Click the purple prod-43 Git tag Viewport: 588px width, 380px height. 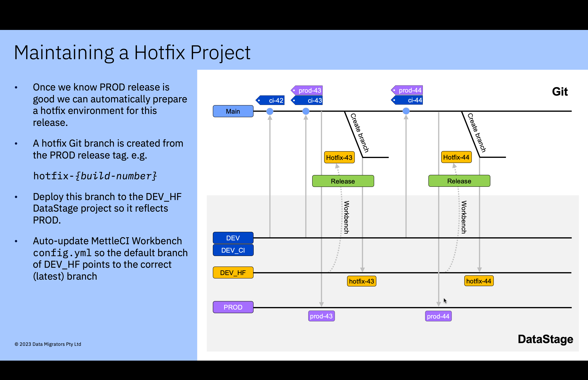tap(307, 90)
